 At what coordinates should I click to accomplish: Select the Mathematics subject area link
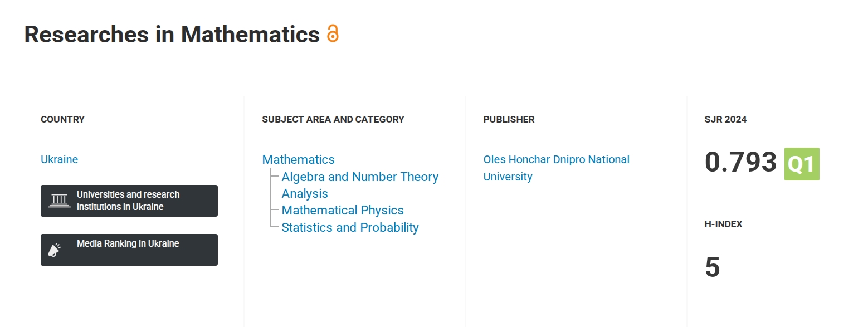tap(298, 159)
